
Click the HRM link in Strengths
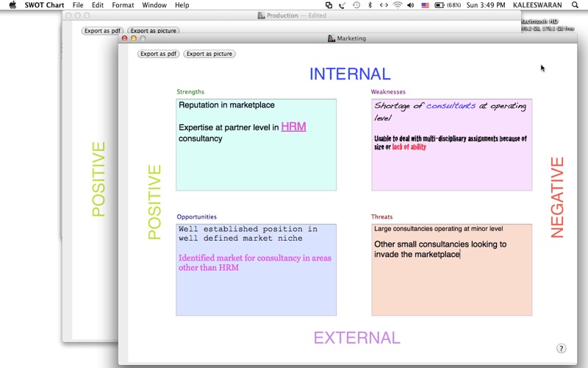click(x=293, y=127)
